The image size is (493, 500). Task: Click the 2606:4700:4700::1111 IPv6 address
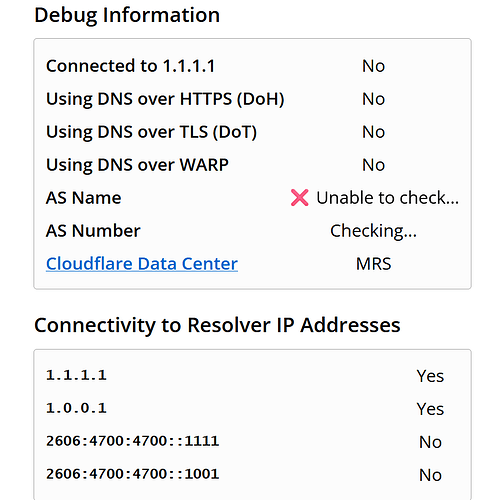pyautogui.click(x=133, y=441)
